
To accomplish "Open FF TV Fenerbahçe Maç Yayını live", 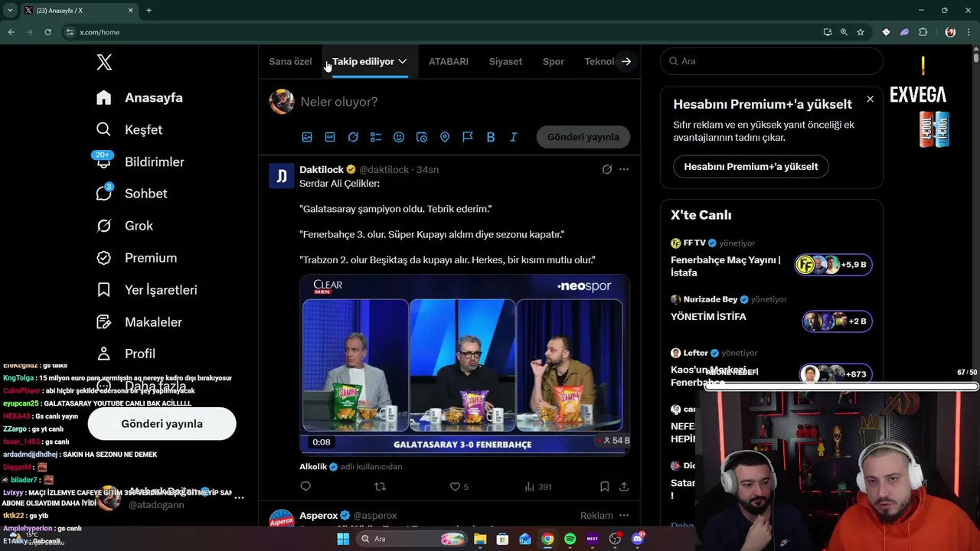I will tap(772, 258).
